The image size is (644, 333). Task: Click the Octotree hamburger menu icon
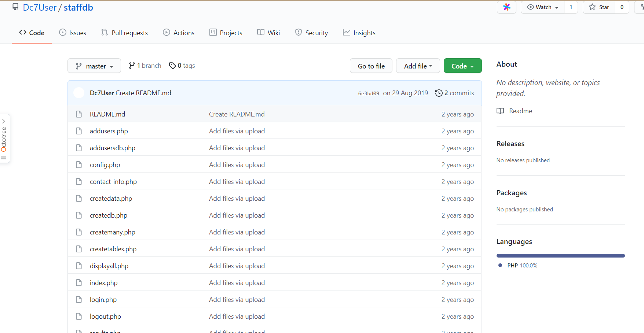click(x=4, y=158)
